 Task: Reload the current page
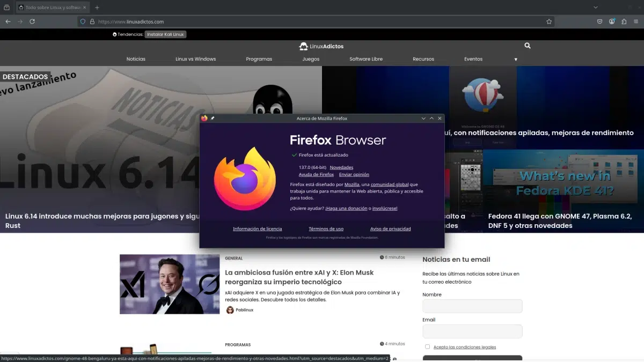[32, 21]
